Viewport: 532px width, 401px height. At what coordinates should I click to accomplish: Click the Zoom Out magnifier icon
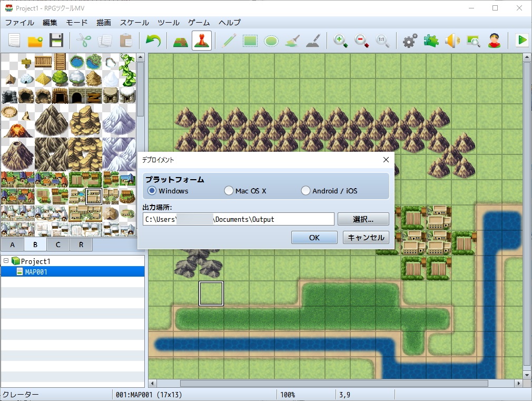pyautogui.click(x=361, y=41)
